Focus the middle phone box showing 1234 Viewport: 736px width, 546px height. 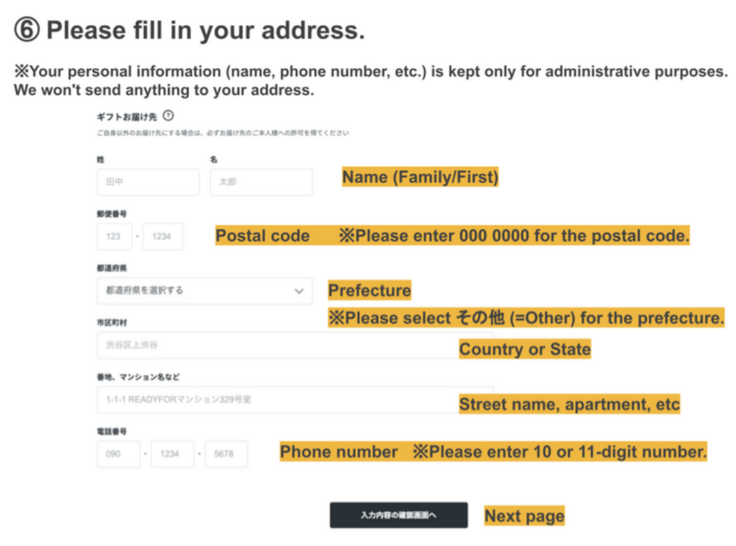coord(172,454)
